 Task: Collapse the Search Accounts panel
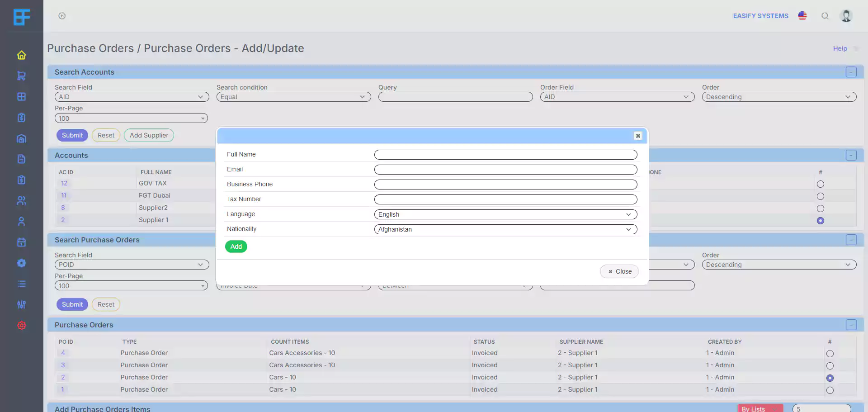tap(851, 72)
